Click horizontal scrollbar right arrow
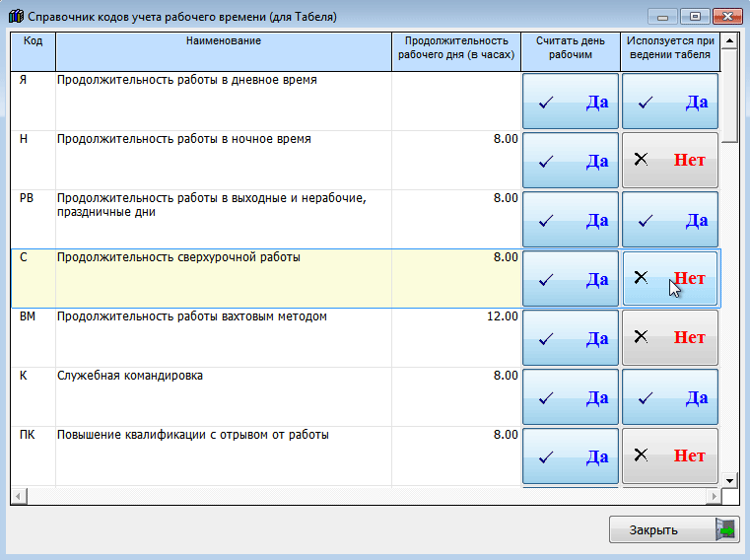 pyautogui.click(x=714, y=496)
